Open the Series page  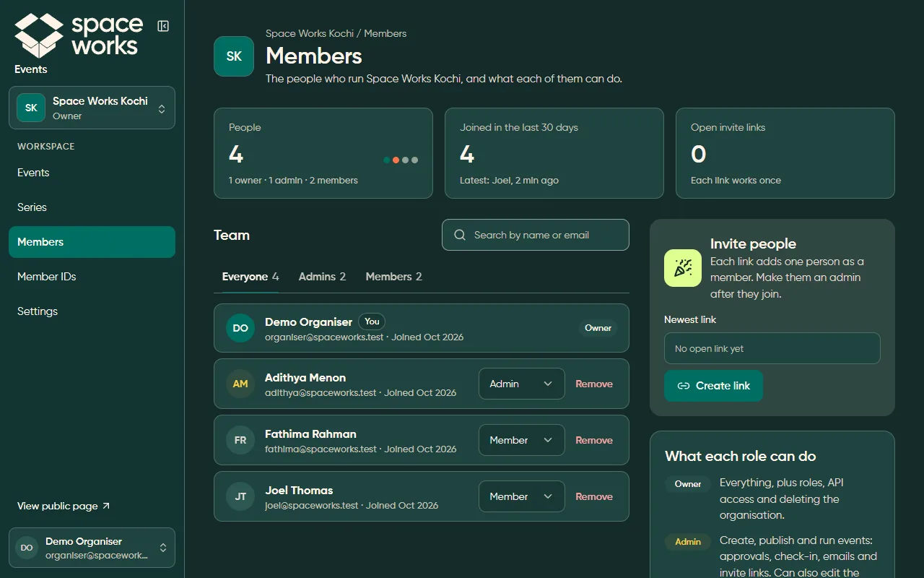coord(92,207)
